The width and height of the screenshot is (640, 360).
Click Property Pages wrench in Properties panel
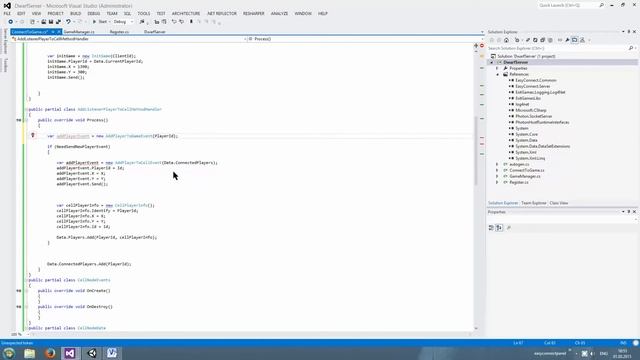[x=509, y=228]
